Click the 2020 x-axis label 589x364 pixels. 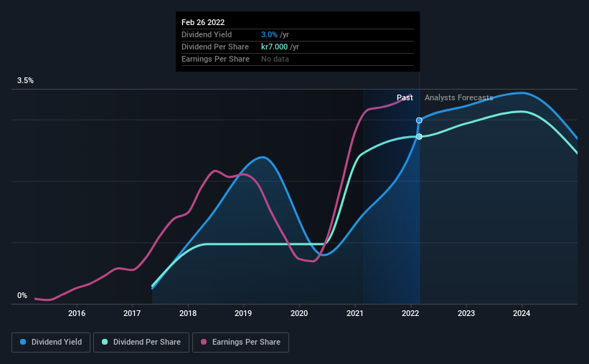(299, 313)
